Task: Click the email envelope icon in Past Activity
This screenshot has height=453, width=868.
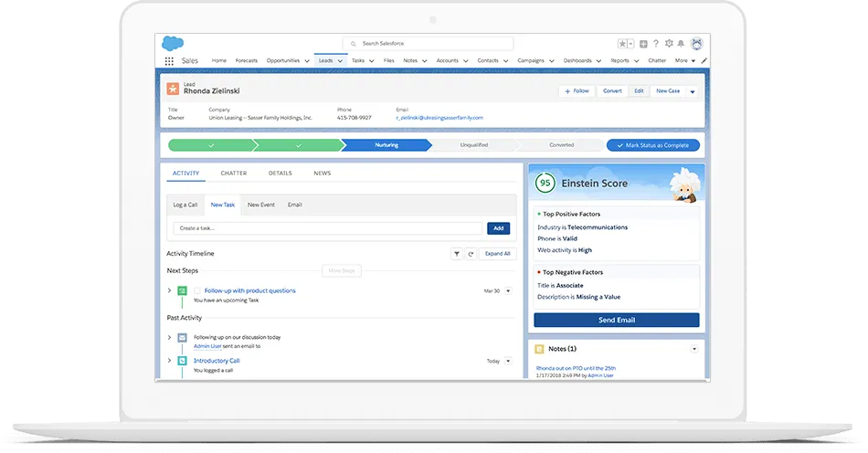Action: 182,337
